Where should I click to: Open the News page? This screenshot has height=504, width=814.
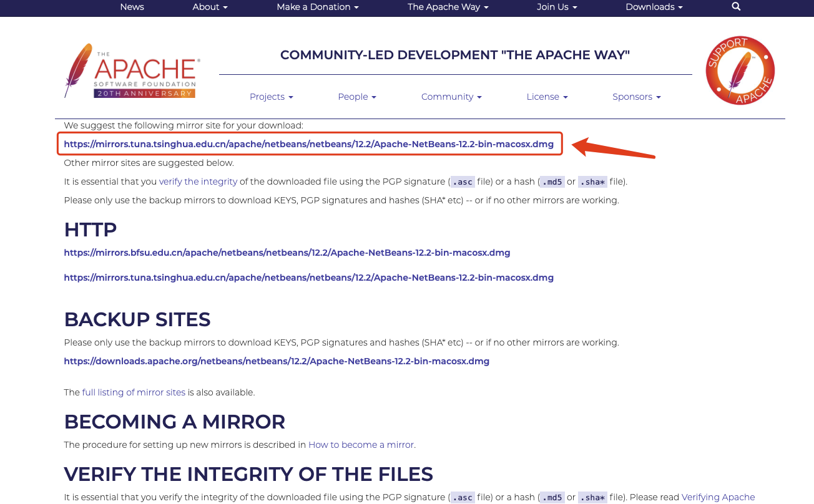click(132, 7)
